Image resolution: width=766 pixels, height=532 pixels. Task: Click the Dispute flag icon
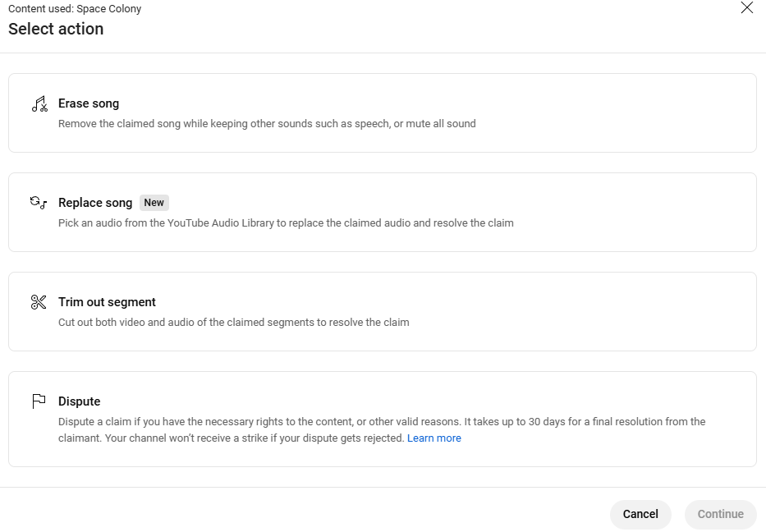tap(39, 401)
